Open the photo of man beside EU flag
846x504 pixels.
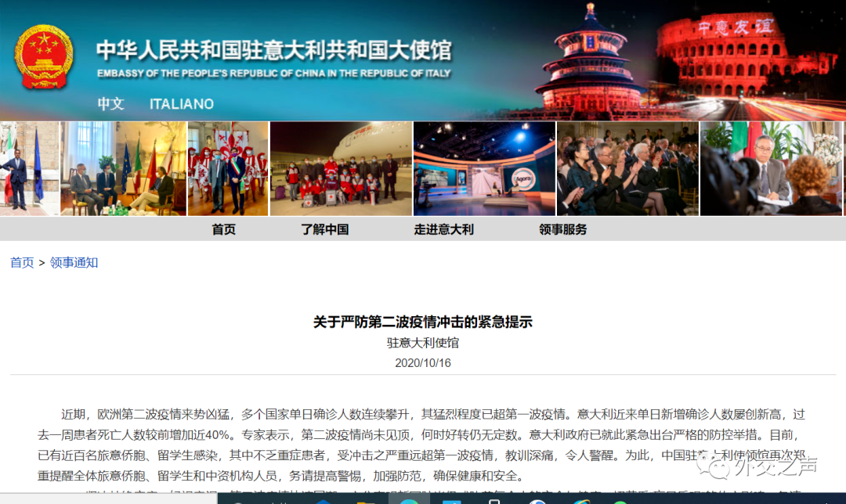tap(29, 168)
